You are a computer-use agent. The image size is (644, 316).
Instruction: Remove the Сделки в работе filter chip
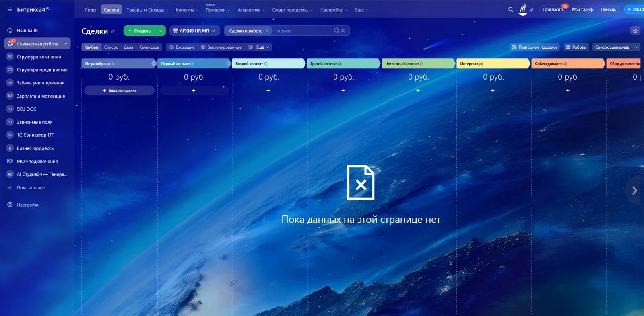267,31
